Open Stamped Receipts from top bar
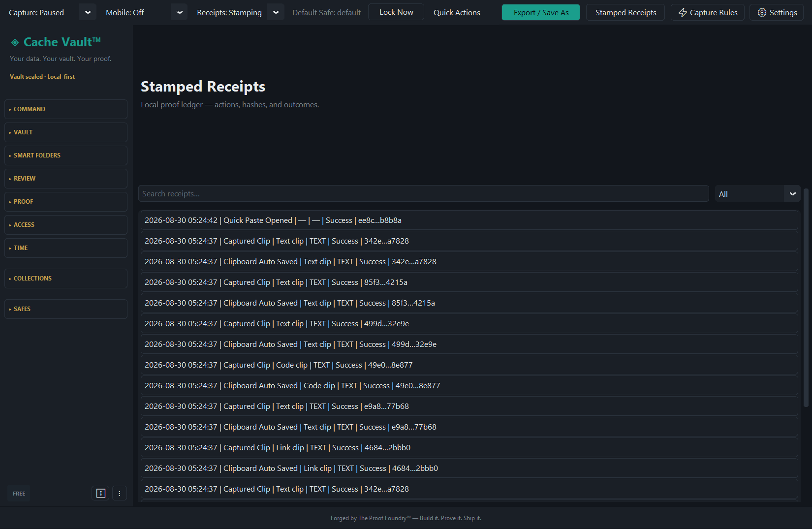This screenshot has height=529, width=812. click(625, 12)
